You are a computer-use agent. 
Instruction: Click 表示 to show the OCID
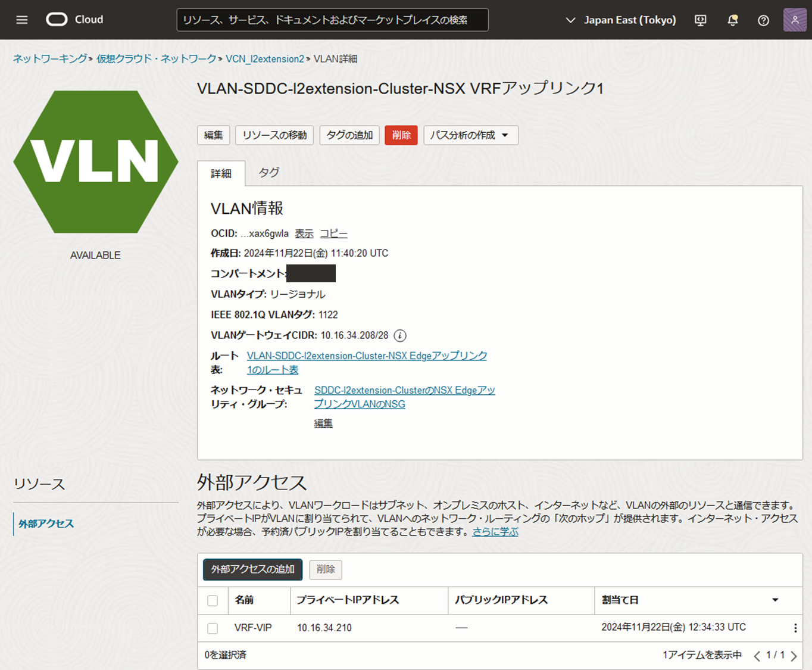[x=304, y=233]
